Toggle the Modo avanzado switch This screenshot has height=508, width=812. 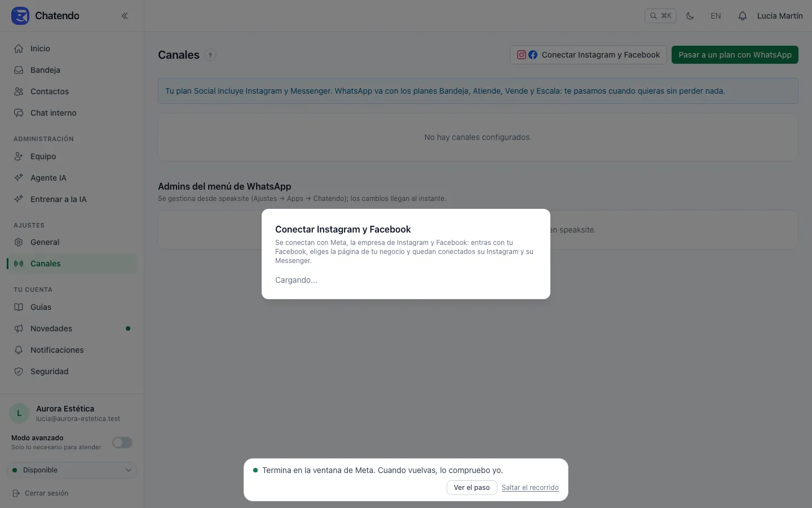coord(122,443)
